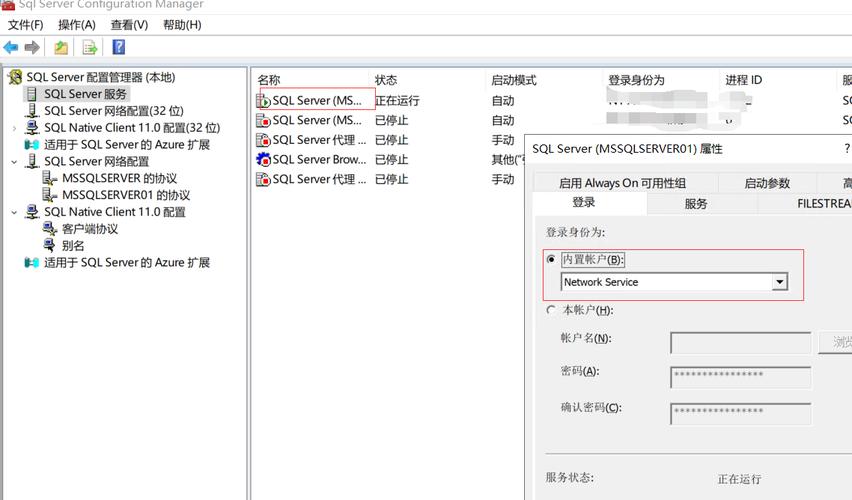
Task: Click the 正在运行 status cell in the list
Action: coord(397,101)
